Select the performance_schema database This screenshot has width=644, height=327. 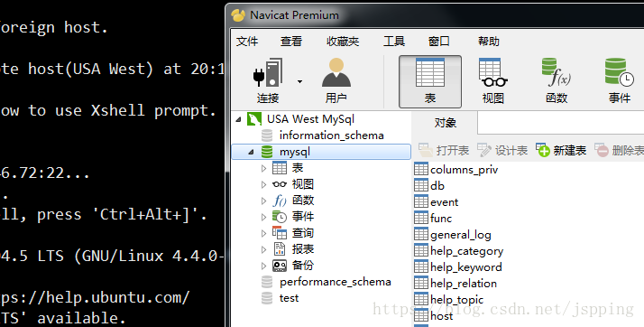tap(336, 282)
